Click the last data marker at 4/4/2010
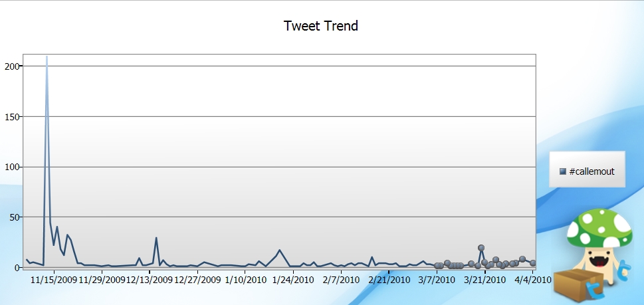 pyautogui.click(x=533, y=262)
